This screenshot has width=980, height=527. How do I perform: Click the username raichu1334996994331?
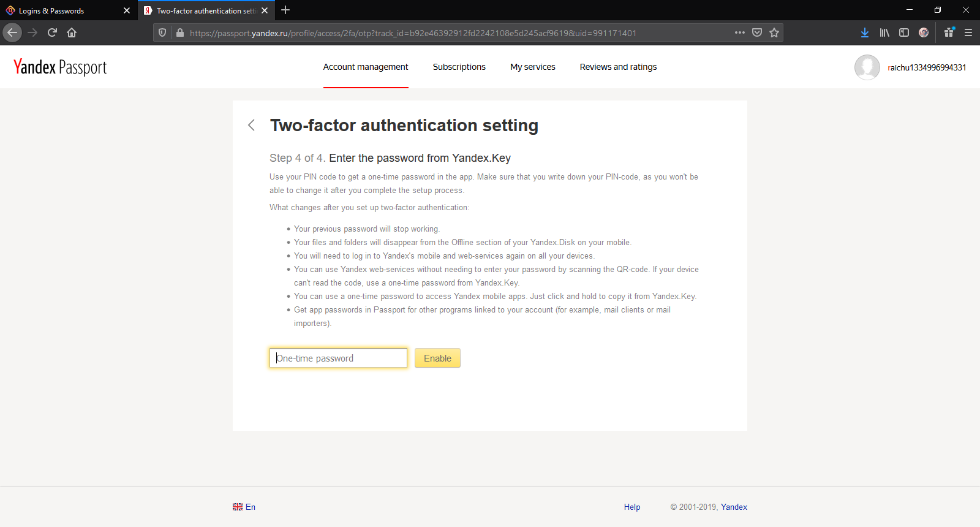coord(927,67)
